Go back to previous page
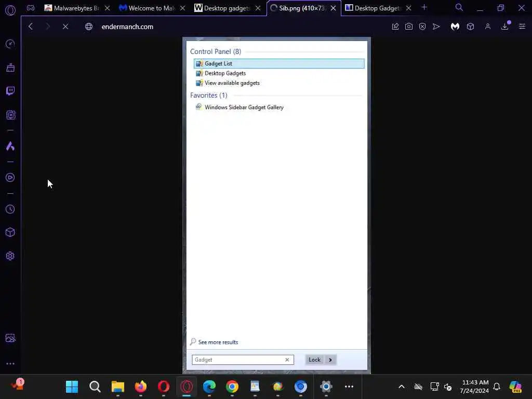532x399 pixels. pos(31,26)
